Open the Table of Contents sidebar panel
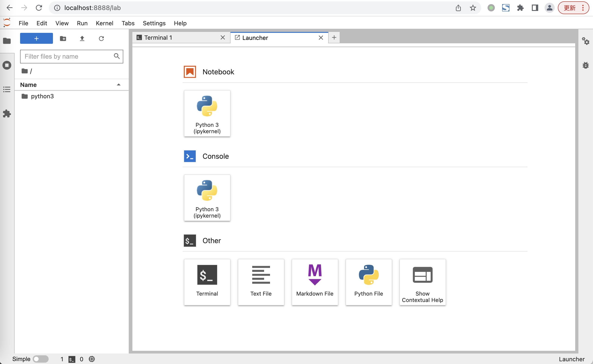Screen dimensions: 593x364 click(7, 89)
